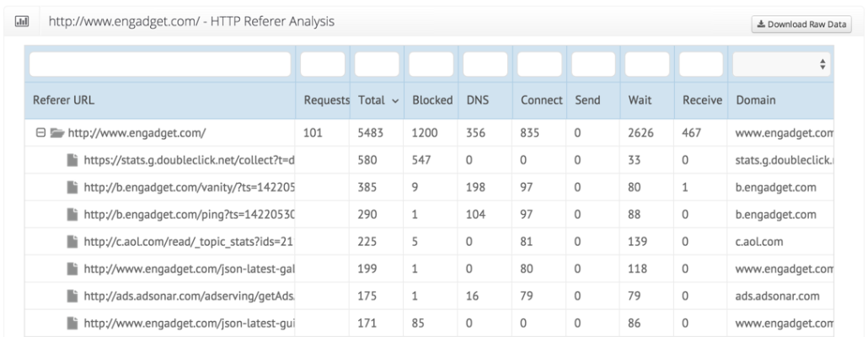Focus the Requests filter field
This screenshot has width=868, height=337.
[x=323, y=64]
